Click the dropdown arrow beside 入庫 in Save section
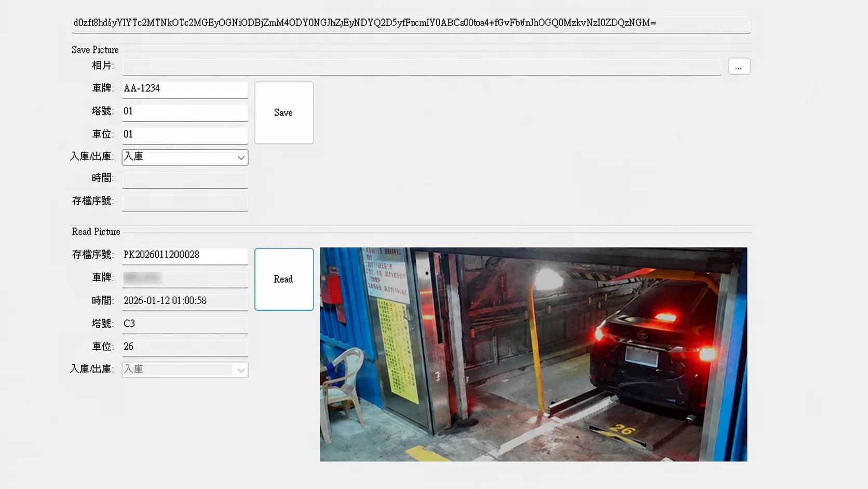Image resolution: width=868 pixels, height=489 pixels. pos(241,157)
